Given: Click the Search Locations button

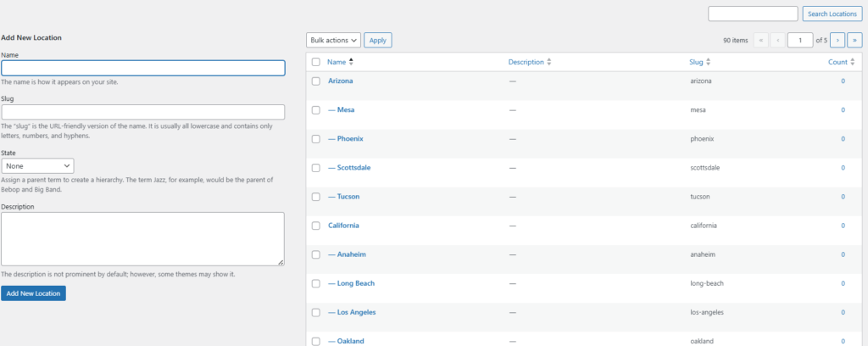Looking at the screenshot, I should 832,14.
